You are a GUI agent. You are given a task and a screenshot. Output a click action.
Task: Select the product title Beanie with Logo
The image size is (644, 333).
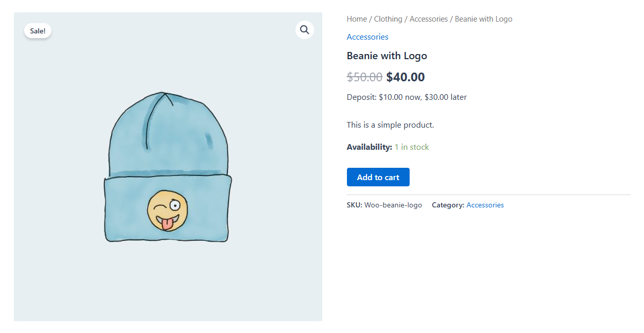point(387,56)
